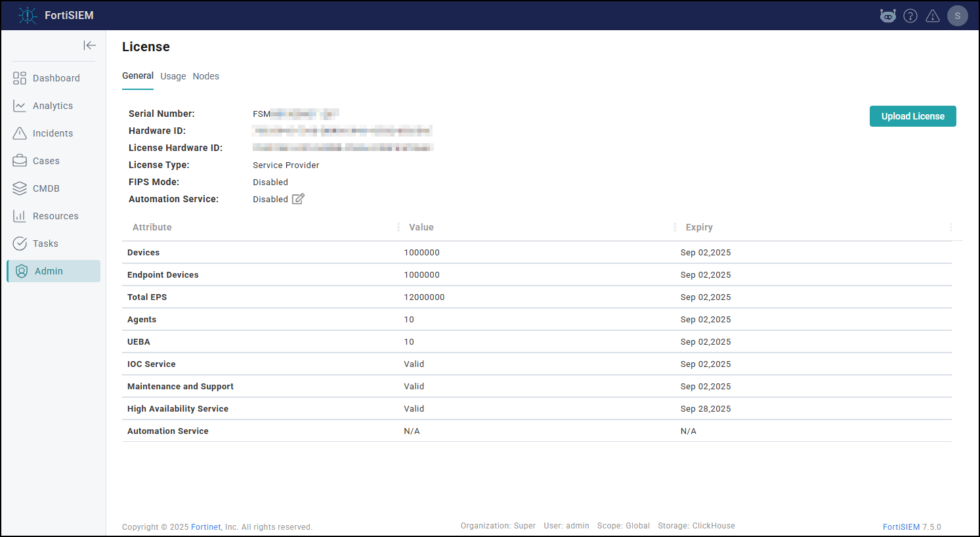Click the Dashboard grid icon
Image resolution: width=980 pixels, height=537 pixels.
[x=20, y=78]
